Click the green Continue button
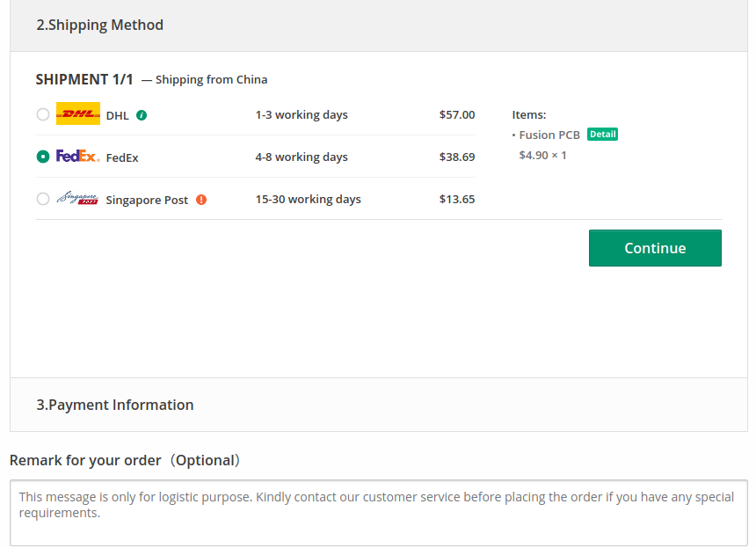The image size is (756, 548). click(x=655, y=248)
